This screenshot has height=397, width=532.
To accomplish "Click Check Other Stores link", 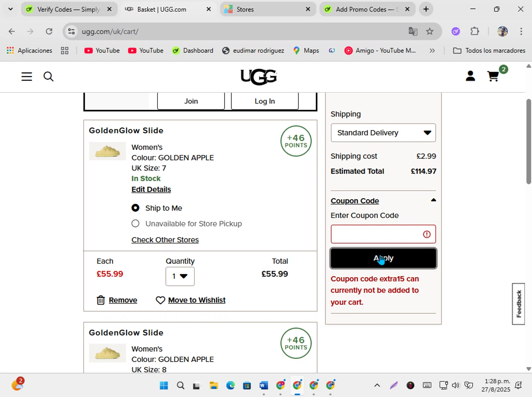I will coord(165,240).
